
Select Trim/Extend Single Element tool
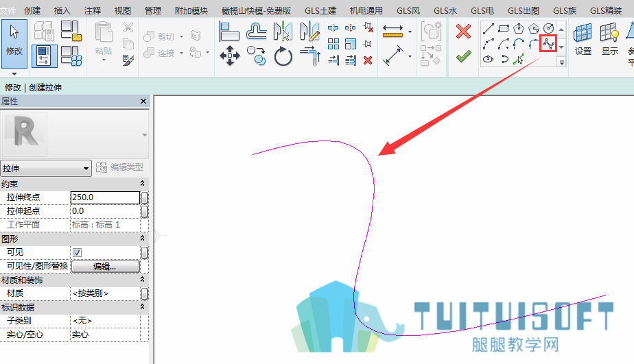tap(333, 60)
